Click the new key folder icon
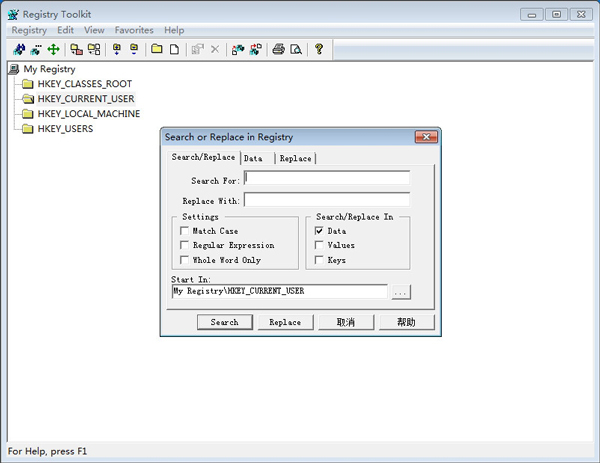Screen dimensions: 600x463 pyautogui.click(x=157, y=49)
